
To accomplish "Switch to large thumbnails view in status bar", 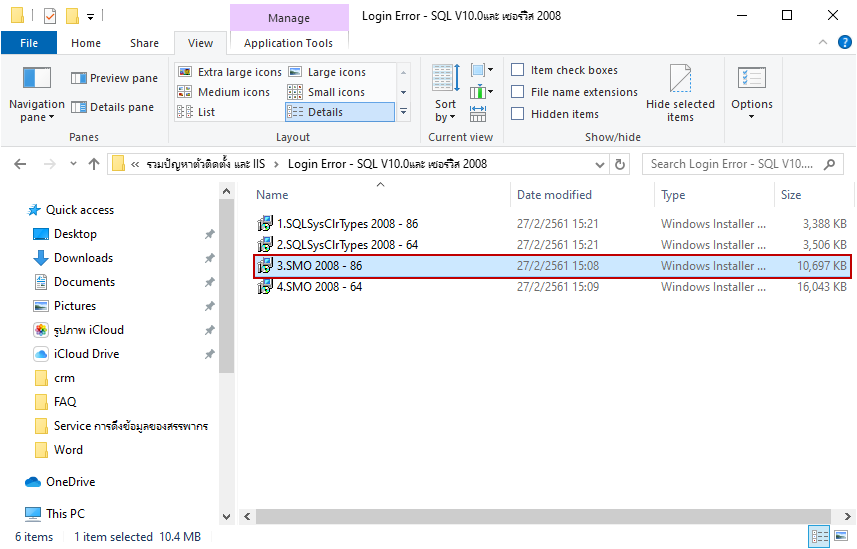I will [x=841, y=536].
